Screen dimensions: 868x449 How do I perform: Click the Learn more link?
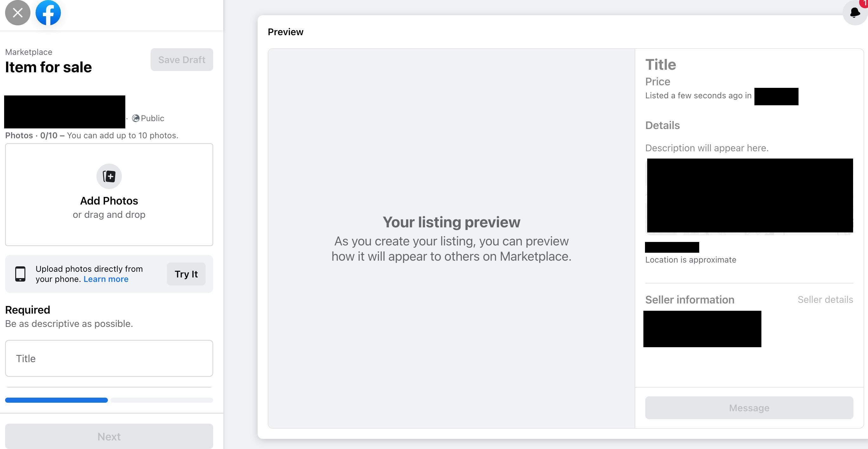coord(105,279)
